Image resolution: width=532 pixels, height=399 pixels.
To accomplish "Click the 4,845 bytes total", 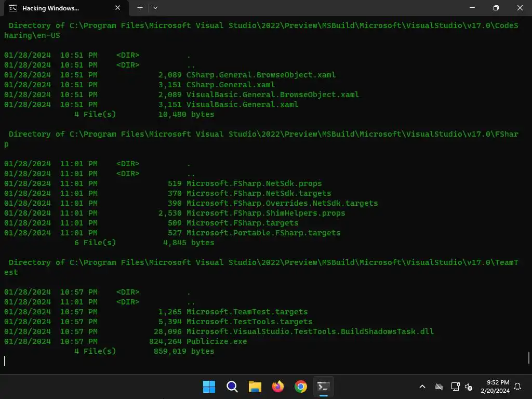I will [189, 243].
